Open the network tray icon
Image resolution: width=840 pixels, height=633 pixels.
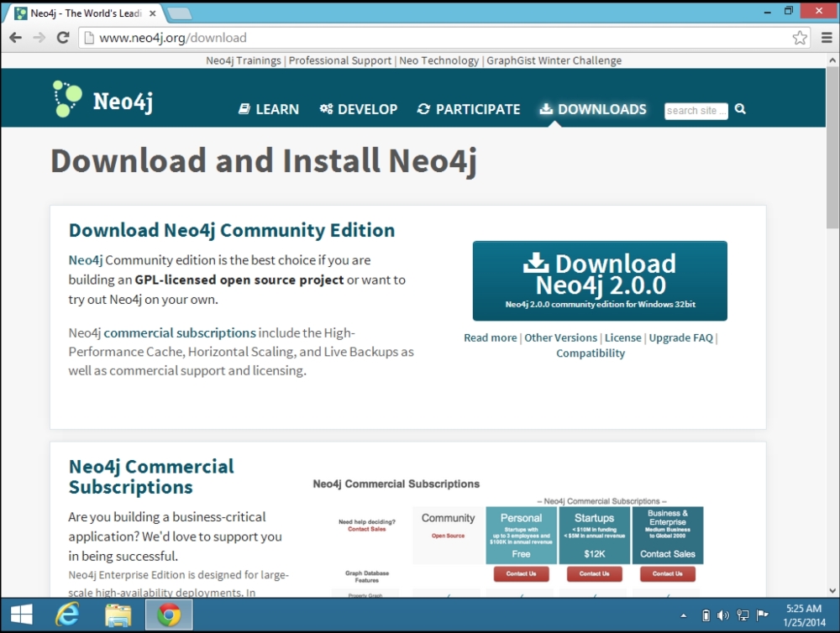pos(743,615)
